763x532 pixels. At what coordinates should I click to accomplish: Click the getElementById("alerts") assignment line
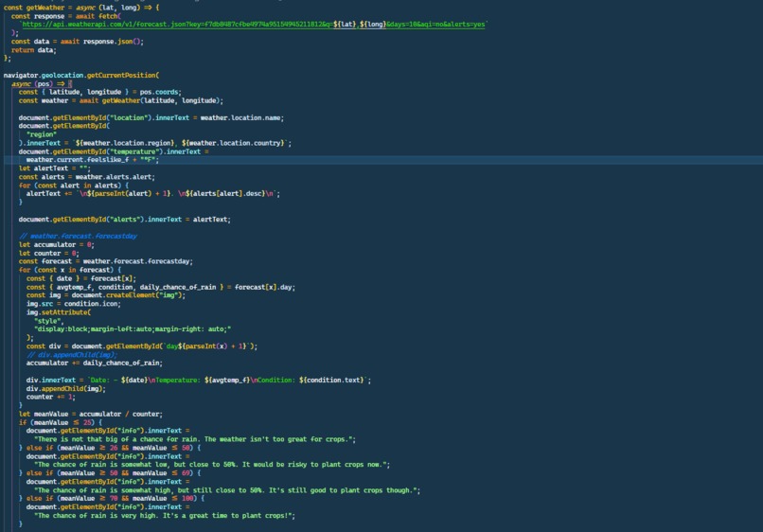click(x=125, y=220)
